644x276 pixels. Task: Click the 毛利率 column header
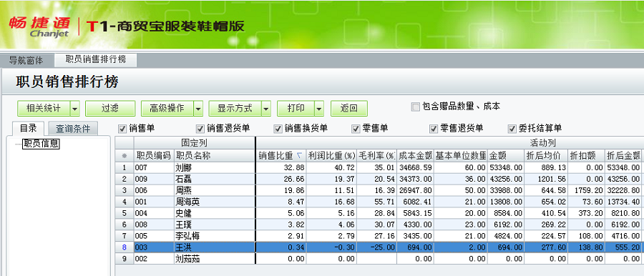(x=376, y=156)
